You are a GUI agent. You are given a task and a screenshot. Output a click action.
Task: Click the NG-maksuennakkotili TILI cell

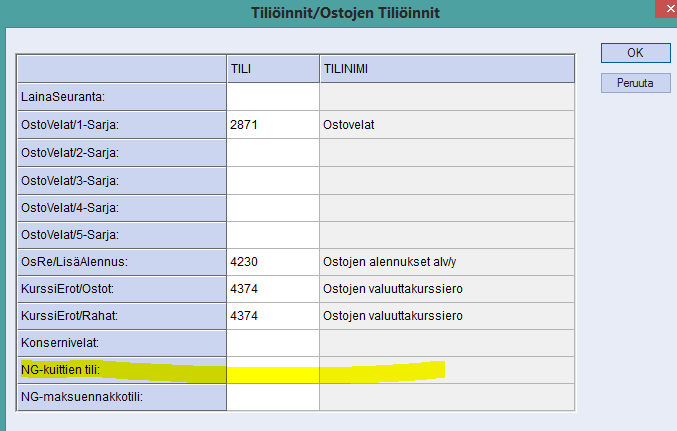tap(272, 398)
